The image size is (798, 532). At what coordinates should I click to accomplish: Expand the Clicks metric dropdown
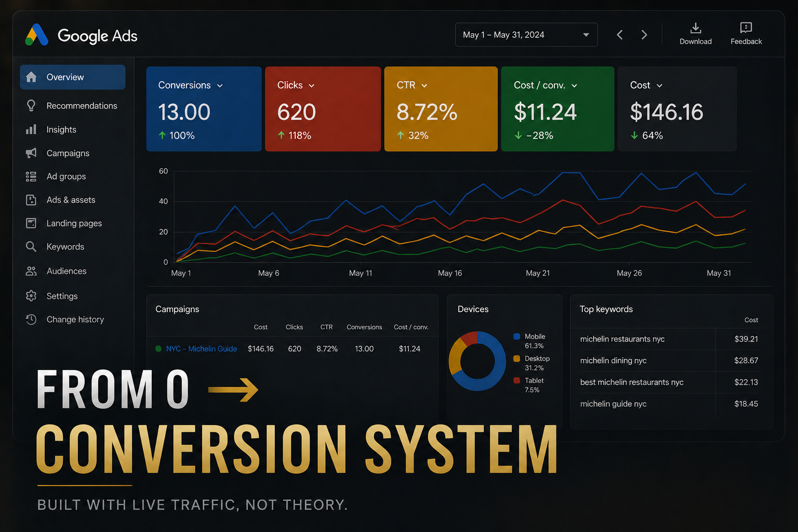pos(311,86)
